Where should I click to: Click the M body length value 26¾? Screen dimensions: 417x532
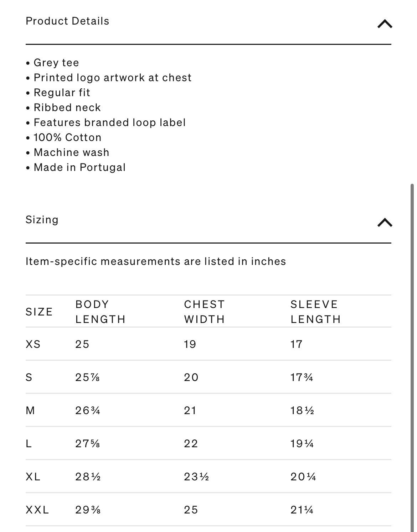tap(88, 411)
